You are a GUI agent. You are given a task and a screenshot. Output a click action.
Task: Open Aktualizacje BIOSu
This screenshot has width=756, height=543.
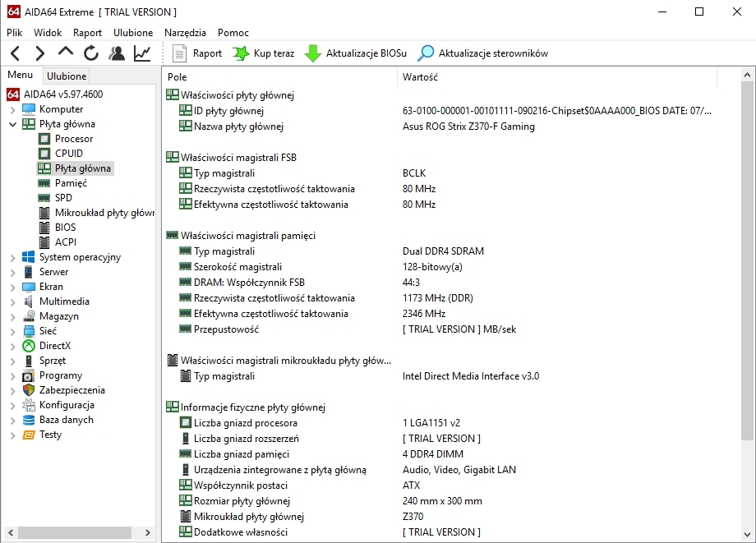pyautogui.click(x=356, y=53)
